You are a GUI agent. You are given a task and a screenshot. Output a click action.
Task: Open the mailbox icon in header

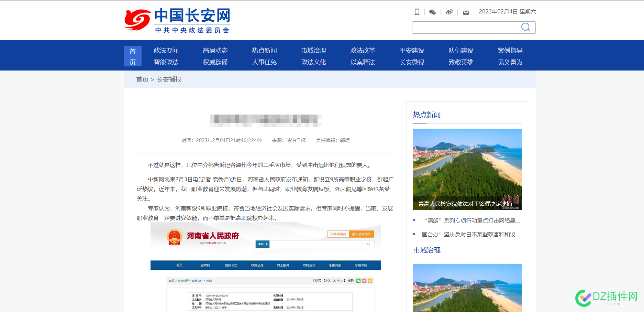click(x=466, y=12)
